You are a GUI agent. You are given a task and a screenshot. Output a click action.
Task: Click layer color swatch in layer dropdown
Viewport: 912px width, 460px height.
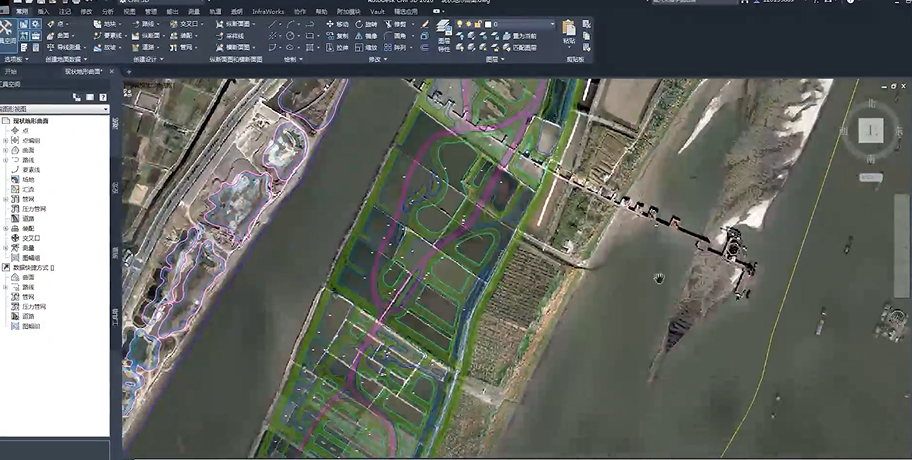[x=488, y=24]
